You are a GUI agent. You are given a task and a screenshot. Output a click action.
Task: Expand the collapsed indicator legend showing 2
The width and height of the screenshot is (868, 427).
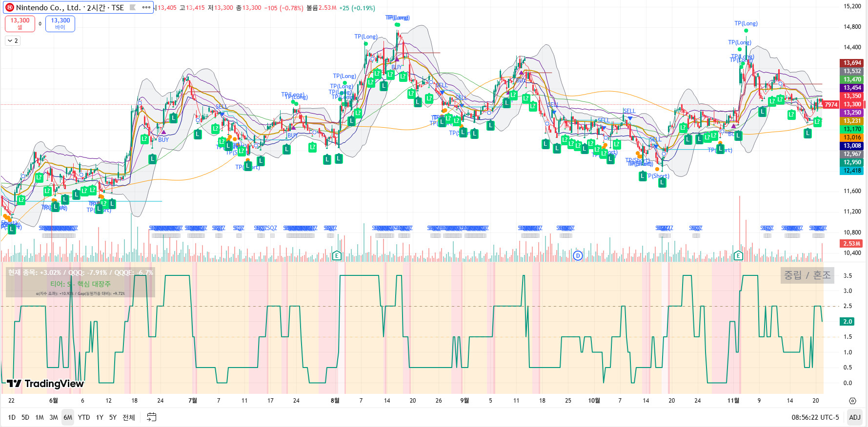click(12, 41)
